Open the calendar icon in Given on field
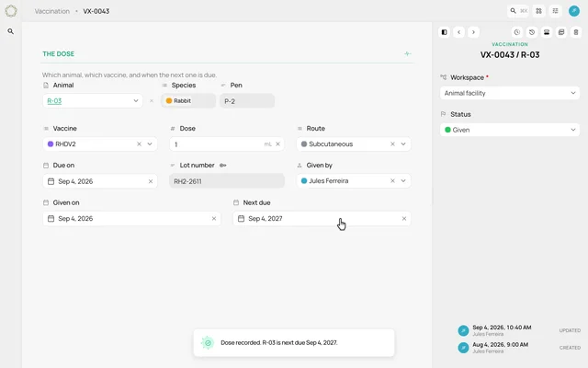588x368 pixels. pos(51,219)
